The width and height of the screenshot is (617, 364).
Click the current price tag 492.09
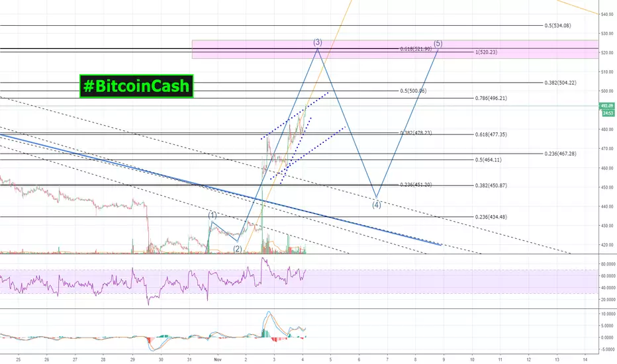click(607, 106)
